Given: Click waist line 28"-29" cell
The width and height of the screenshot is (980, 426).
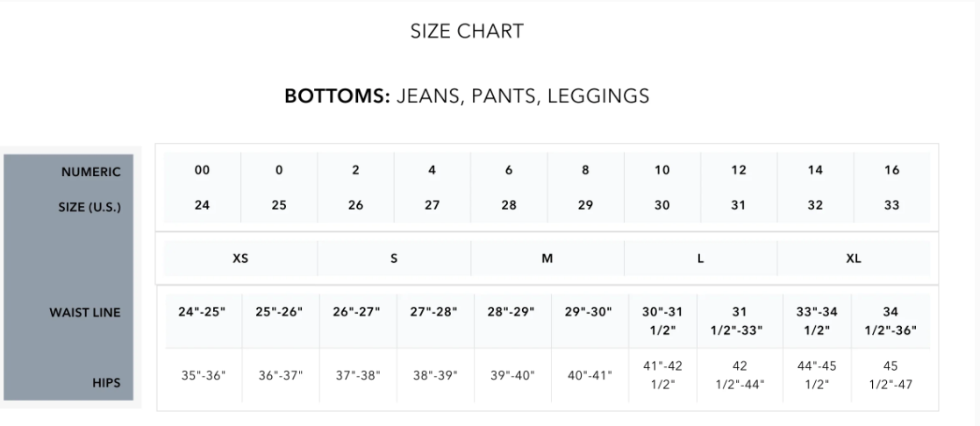Looking at the screenshot, I should [511, 312].
